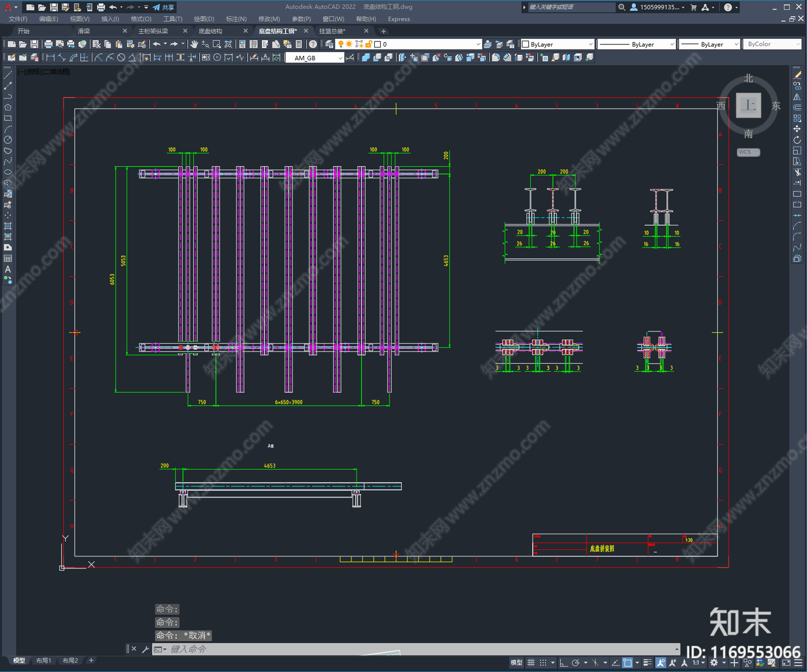Open the 修改(M) menu
Image resolution: width=807 pixels, height=672 pixels.
tap(269, 19)
